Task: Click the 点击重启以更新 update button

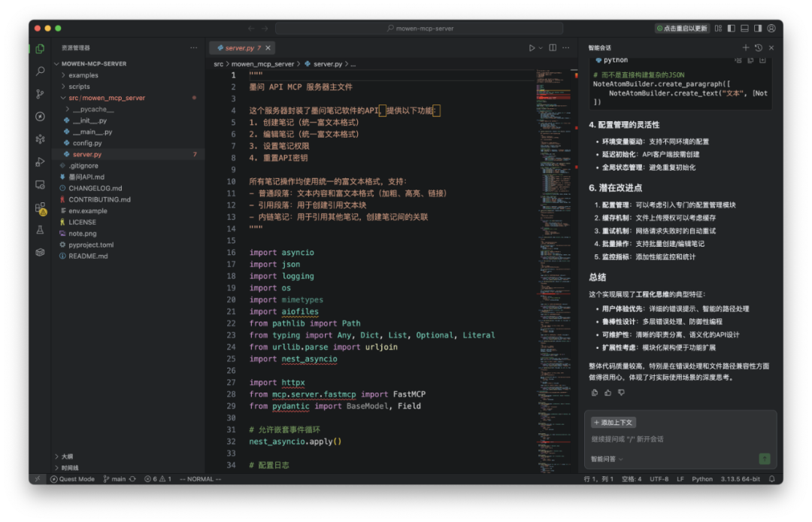Action: 681,29
